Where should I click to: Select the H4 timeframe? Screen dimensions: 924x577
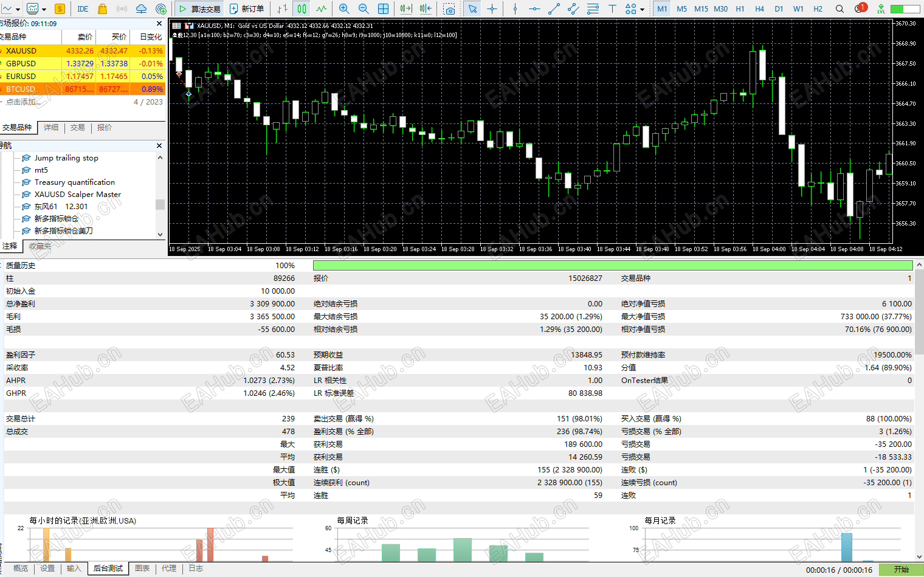coord(759,9)
